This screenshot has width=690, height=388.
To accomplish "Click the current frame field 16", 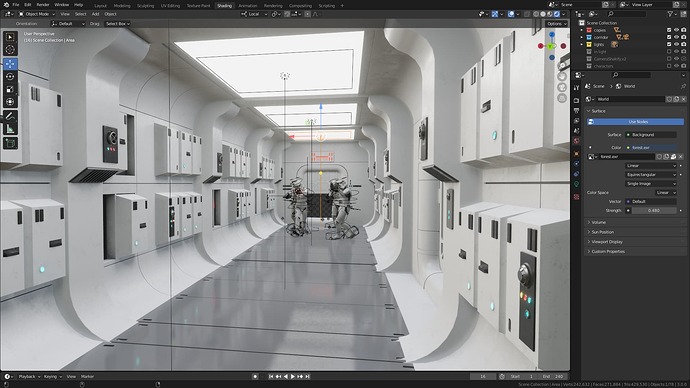I will point(483,377).
